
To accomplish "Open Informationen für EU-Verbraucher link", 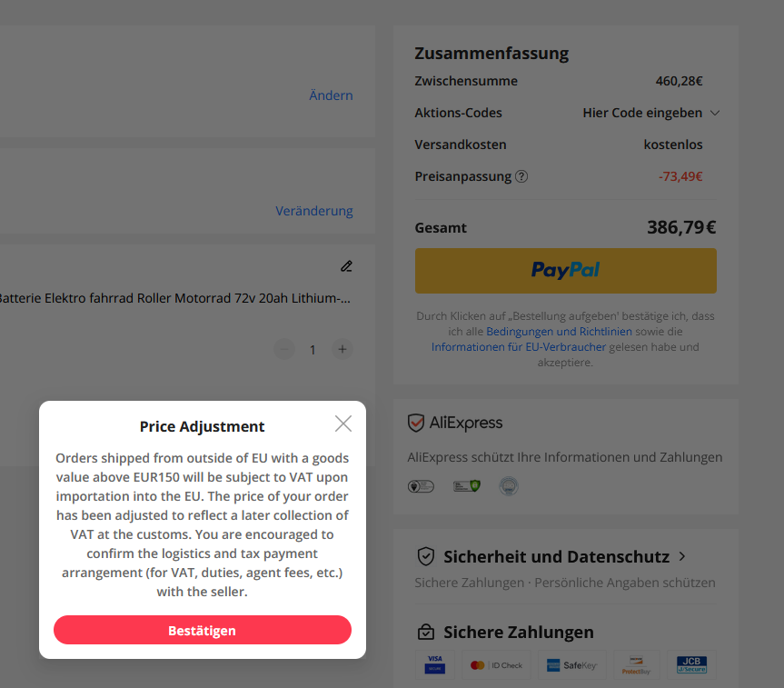I will (x=518, y=347).
